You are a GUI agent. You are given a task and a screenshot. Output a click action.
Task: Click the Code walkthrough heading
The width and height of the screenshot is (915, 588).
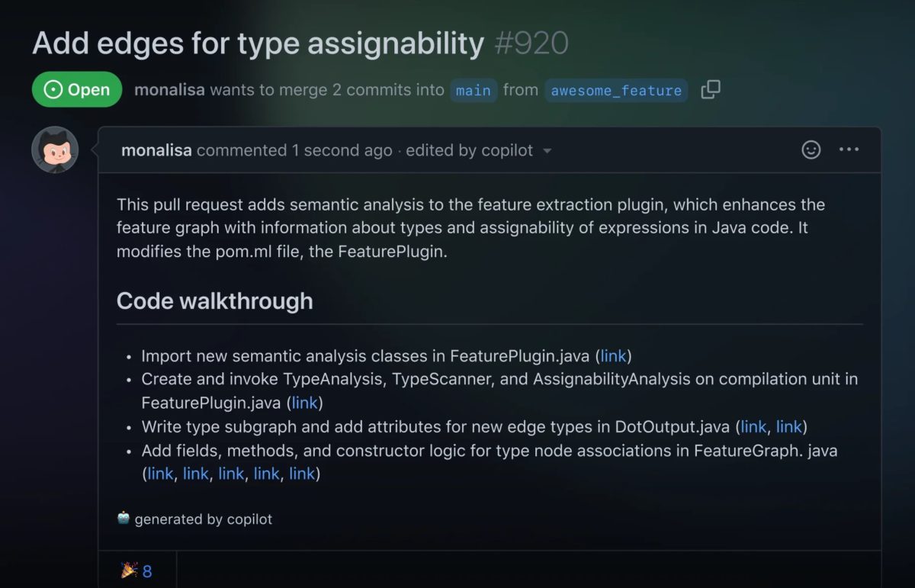[214, 300]
